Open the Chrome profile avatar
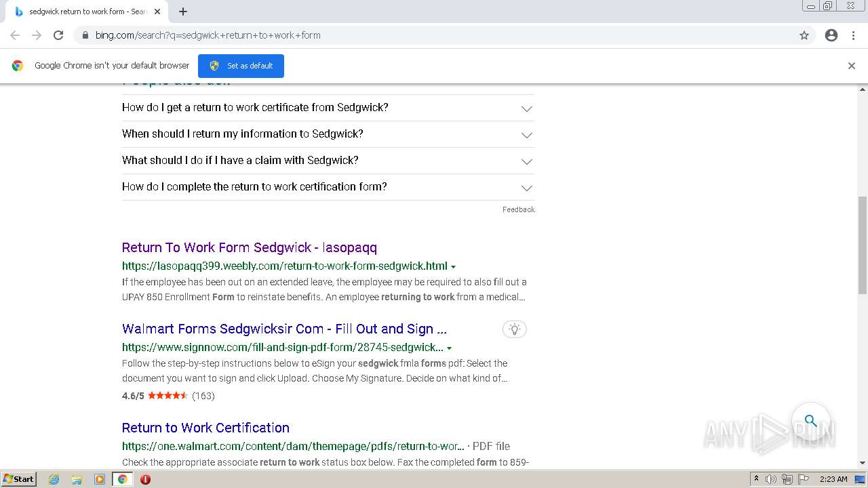The height and width of the screenshot is (488, 868). (x=831, y=35)
